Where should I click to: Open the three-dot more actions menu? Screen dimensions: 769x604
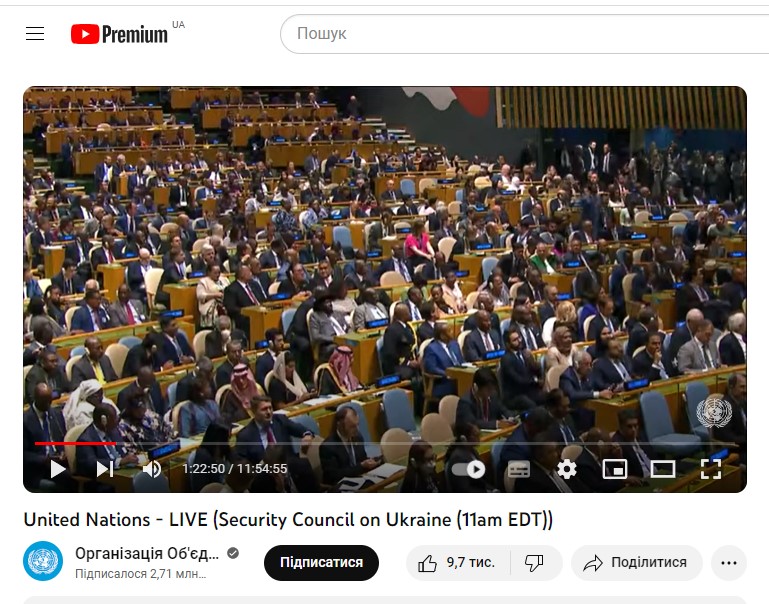click(729, 562)
